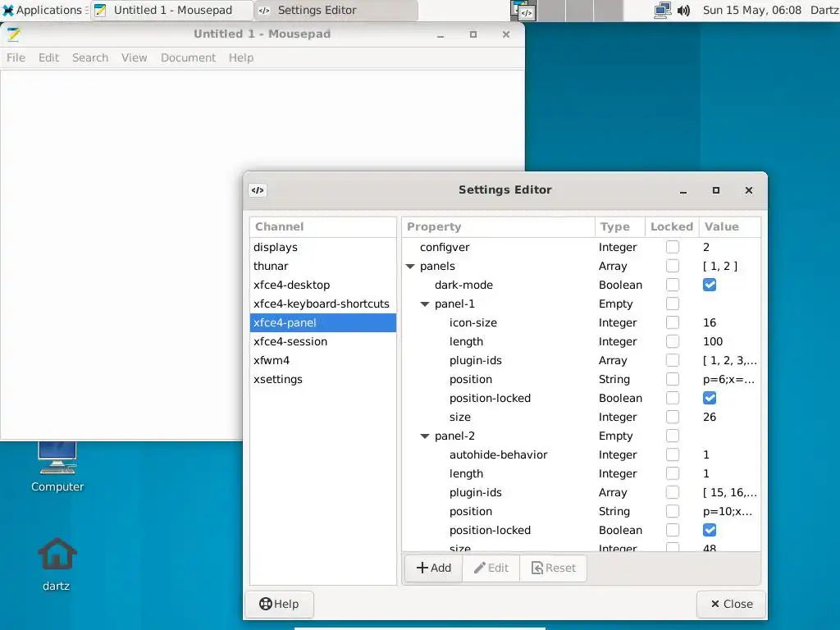Click the Channel column header
Viewport: 840px width, 630px height.
pos(323,226)
